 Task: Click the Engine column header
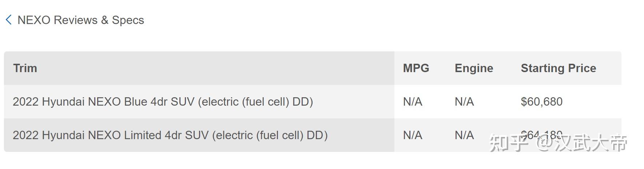pyautogui.click(x=474, y=68)
